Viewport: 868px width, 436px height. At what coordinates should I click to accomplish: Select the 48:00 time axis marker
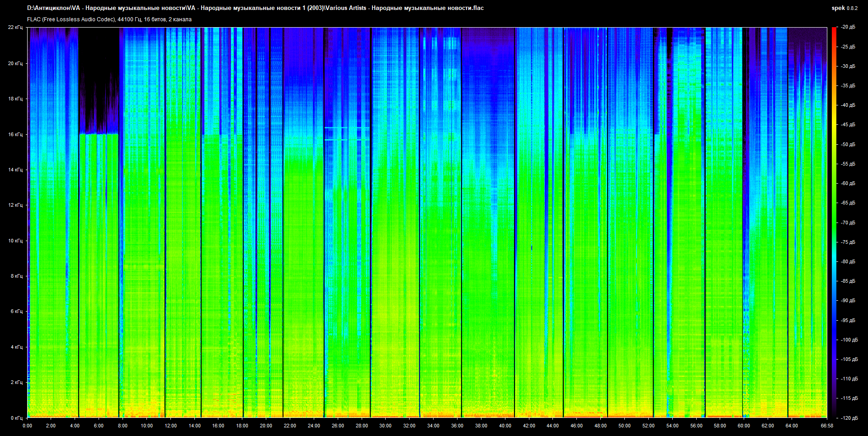600,426
